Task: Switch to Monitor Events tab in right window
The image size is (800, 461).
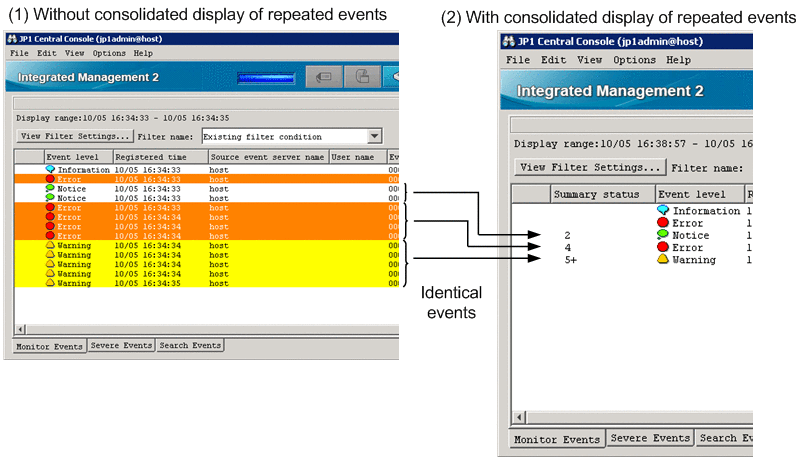Action: point(557,439)
